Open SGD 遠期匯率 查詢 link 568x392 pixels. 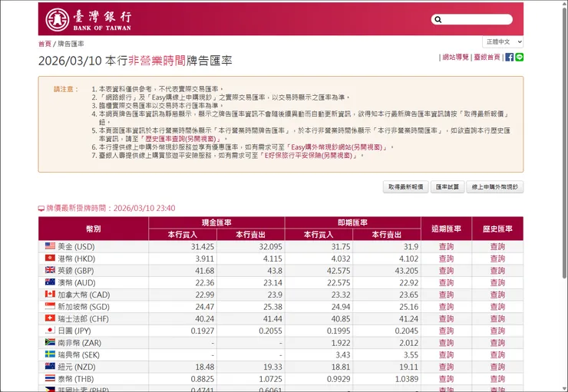(x=446, y=307)
